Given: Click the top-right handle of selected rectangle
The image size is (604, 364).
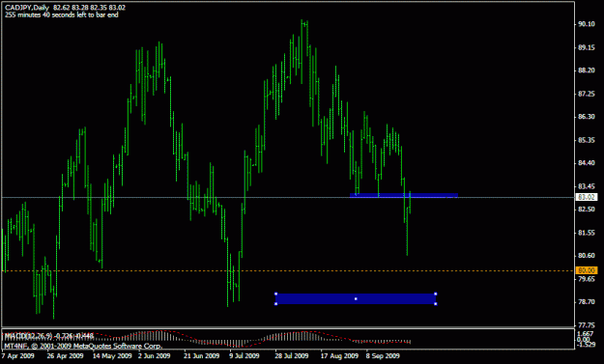Looking at the screenshot, I should [x=435, y=294].
